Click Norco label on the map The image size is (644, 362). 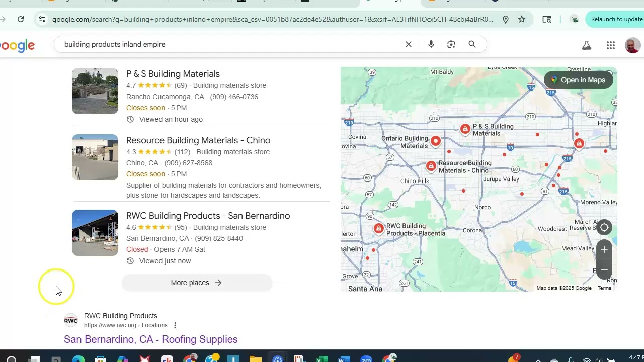tap(482, 207)
